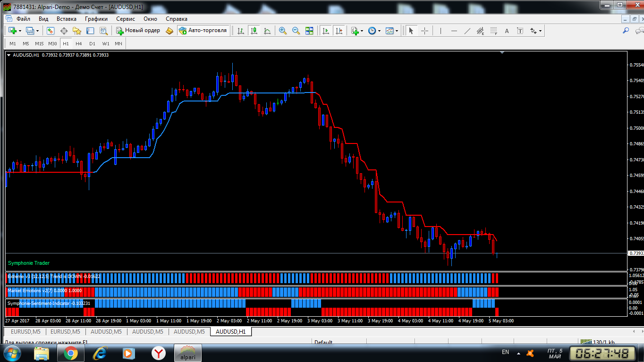Toggle candlestick chart display mode
This screenshot has height=362, width=644.
click(x=254, y=31)
